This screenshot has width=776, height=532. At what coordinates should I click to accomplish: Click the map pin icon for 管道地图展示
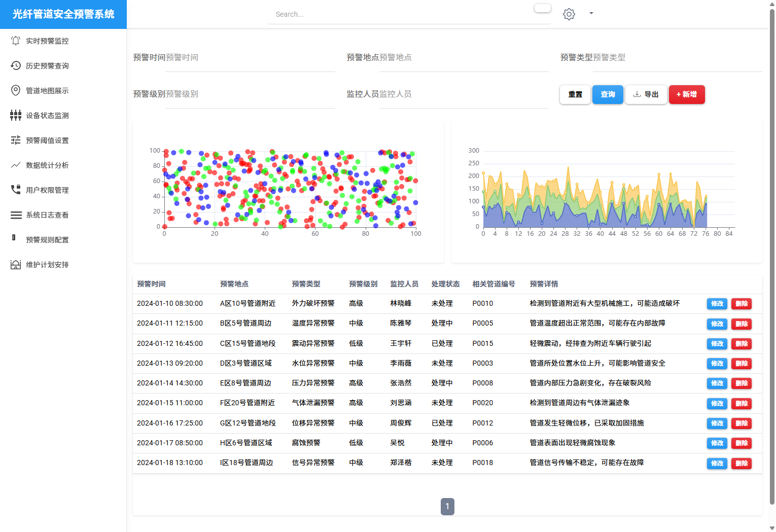[x=16, y=90]
